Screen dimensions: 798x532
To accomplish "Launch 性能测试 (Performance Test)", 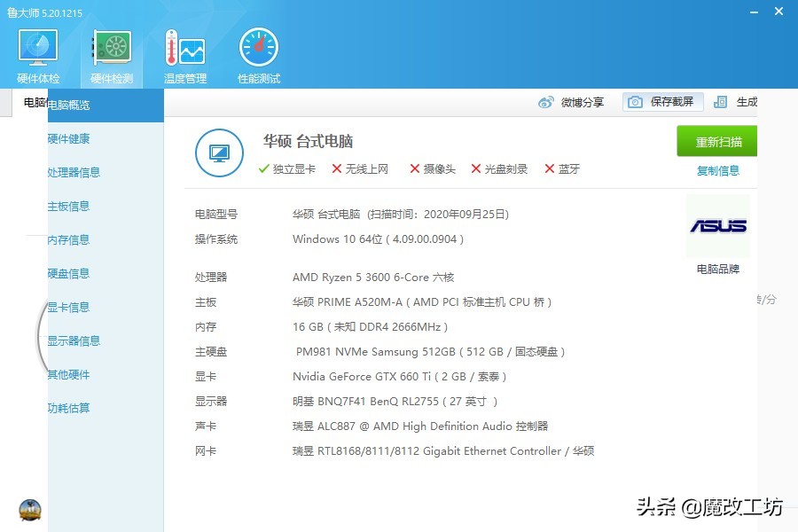I will [x=257, y=51].
